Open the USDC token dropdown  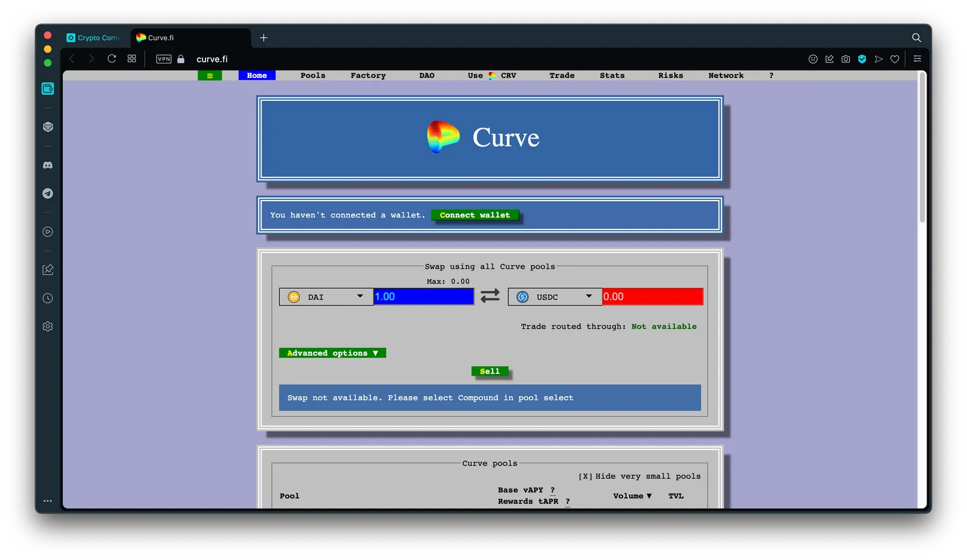pos(555,297)
